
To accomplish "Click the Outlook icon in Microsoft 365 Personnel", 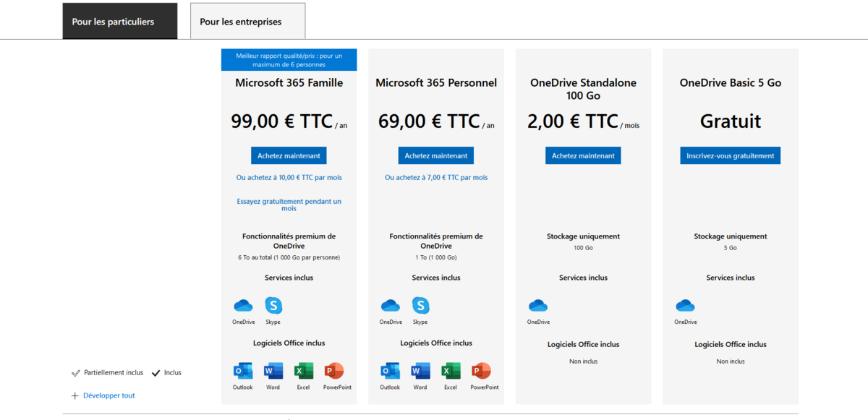I will [390, 372].
